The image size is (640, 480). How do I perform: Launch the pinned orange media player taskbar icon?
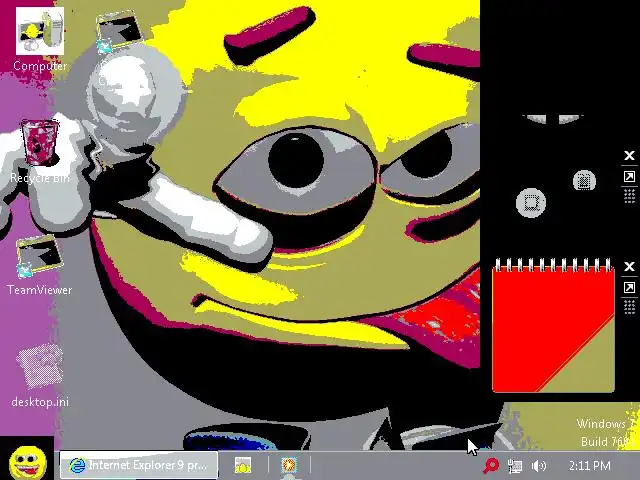coord(289,465)
